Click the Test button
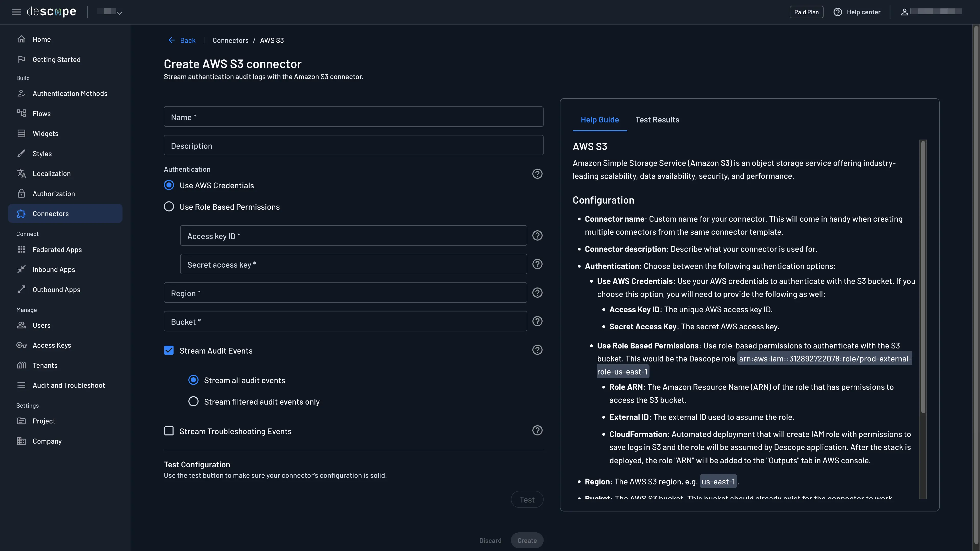The image size is (980, 551). (x=527, y=499)
